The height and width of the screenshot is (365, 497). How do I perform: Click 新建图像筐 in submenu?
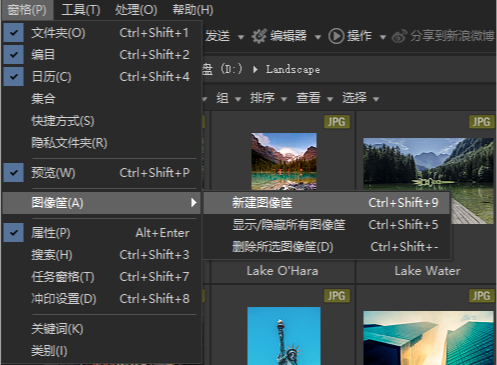click(x=326, y=203)
